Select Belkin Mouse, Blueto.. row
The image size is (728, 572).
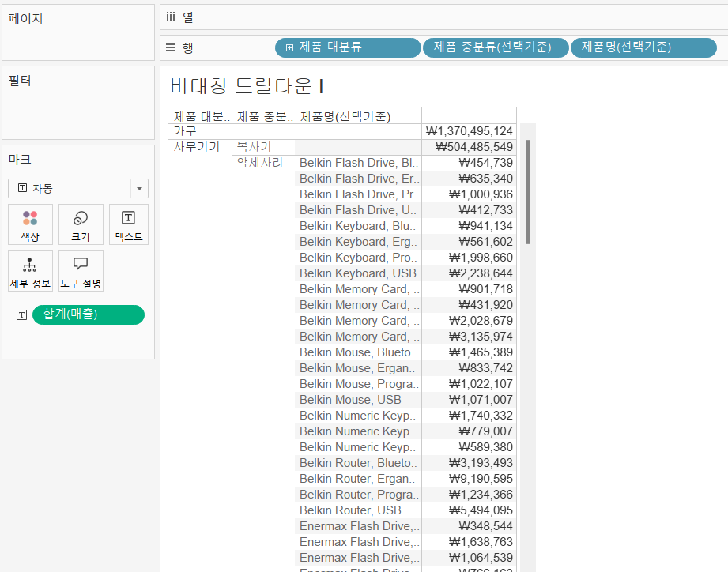pos(358,352)
